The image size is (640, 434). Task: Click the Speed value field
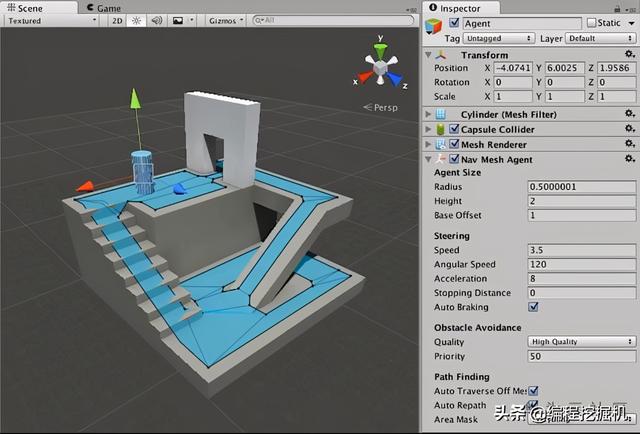pos(582,250)
